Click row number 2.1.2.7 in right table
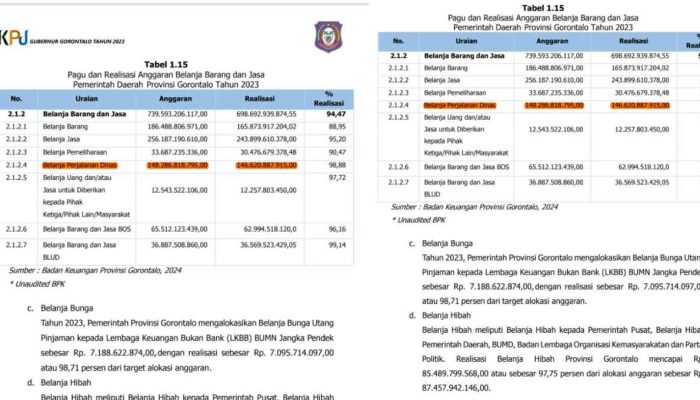This screenshot has height=400, width=700. [x=398, y=183]
